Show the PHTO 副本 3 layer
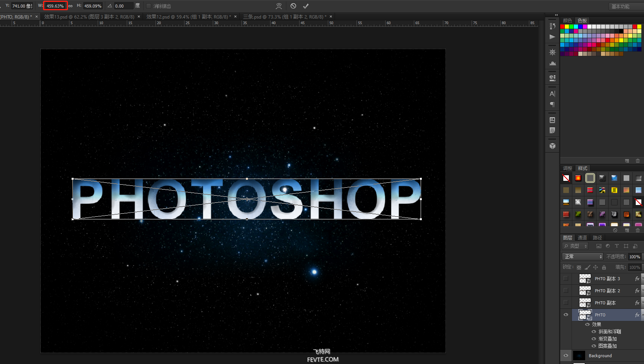644x364 pixels. pos(566,279)
